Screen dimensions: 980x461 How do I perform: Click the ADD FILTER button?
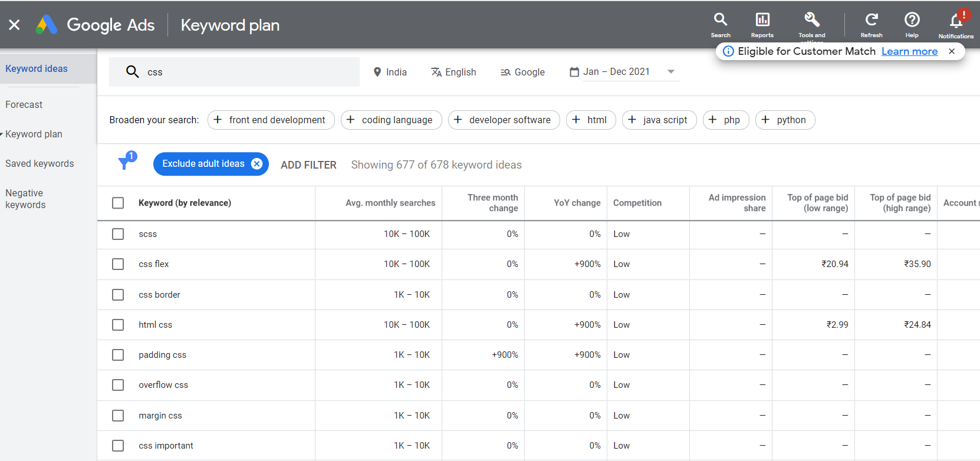(308, 165)
